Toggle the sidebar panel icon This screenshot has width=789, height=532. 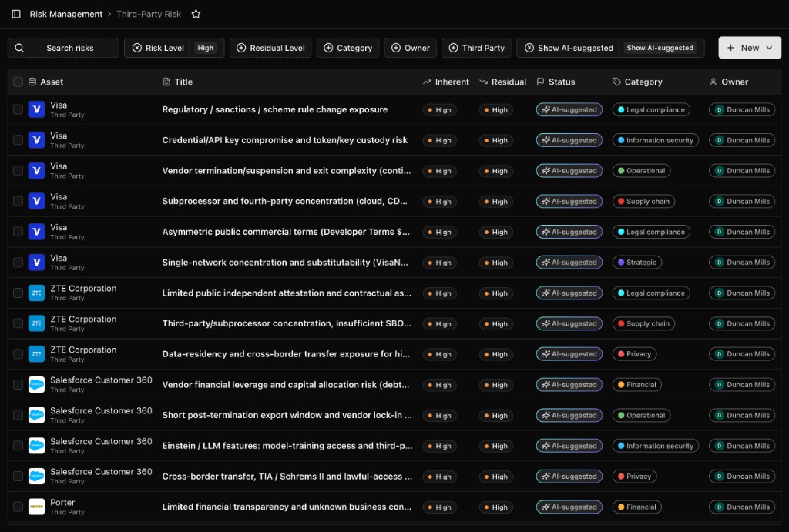pos(16,14)
